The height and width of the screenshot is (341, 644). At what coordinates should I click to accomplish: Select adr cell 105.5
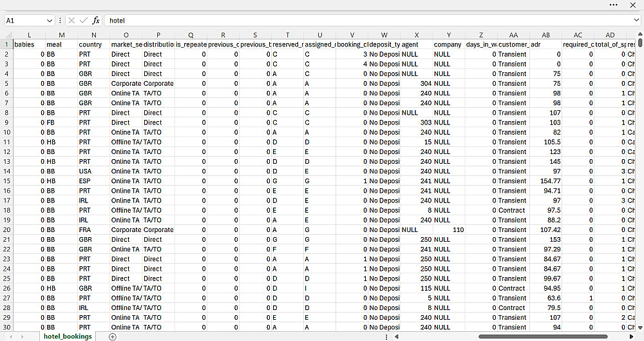coord(545,142)
